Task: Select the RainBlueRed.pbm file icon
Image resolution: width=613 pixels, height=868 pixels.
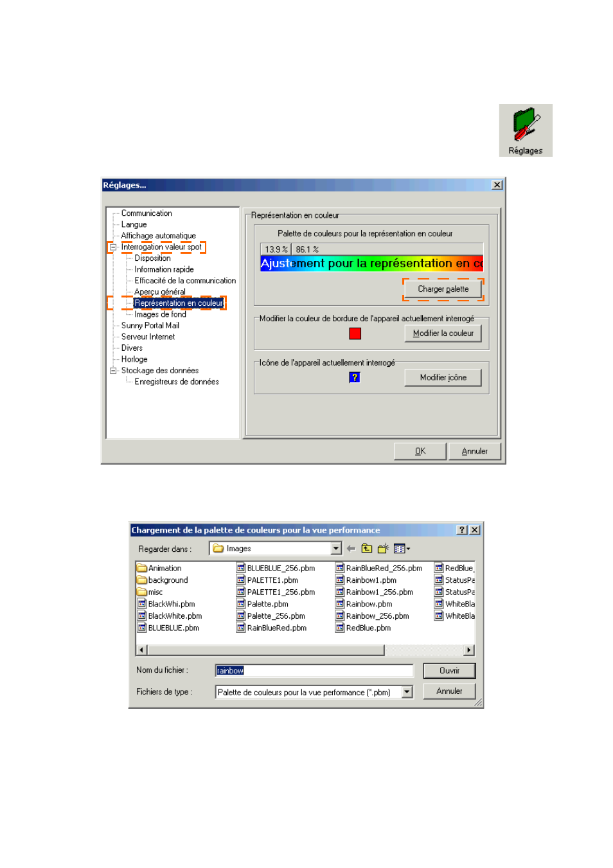Action: [241, 628]
